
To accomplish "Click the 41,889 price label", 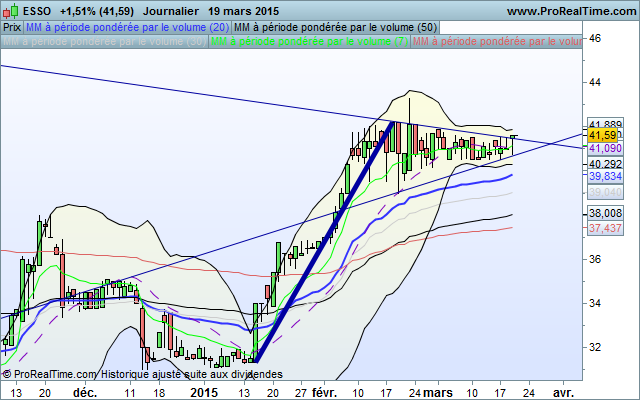I will pyautogui.click(x=606, y=124).
